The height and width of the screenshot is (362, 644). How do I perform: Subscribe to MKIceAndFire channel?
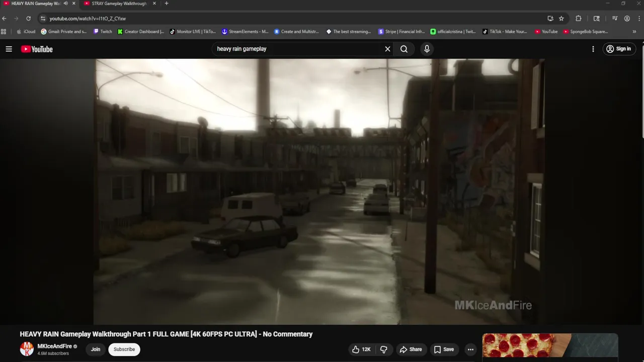pos(124,349)
